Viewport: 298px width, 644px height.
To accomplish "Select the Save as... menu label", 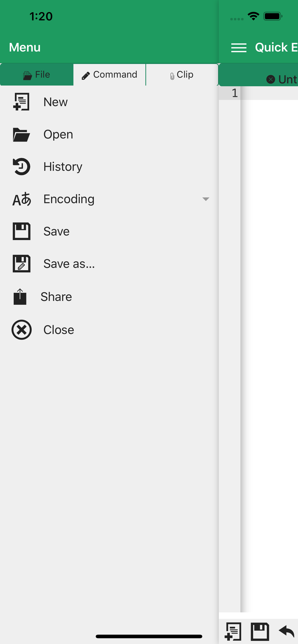I will [69, 264].
